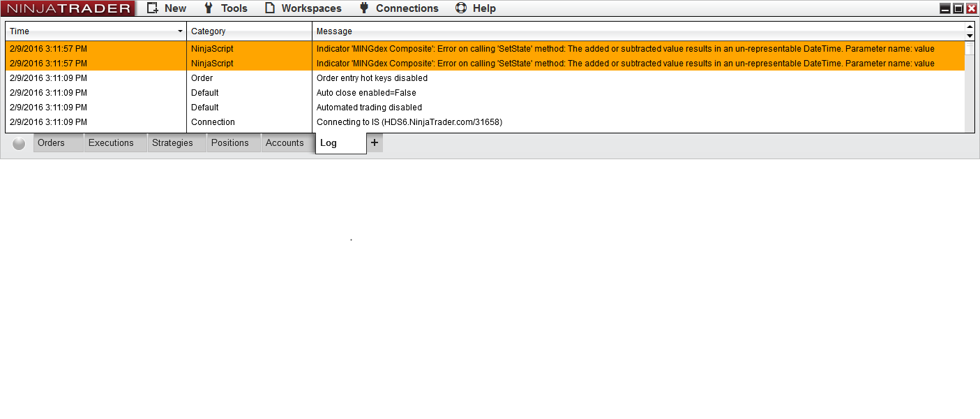Switch to the Strategies tab

[176, 143]
